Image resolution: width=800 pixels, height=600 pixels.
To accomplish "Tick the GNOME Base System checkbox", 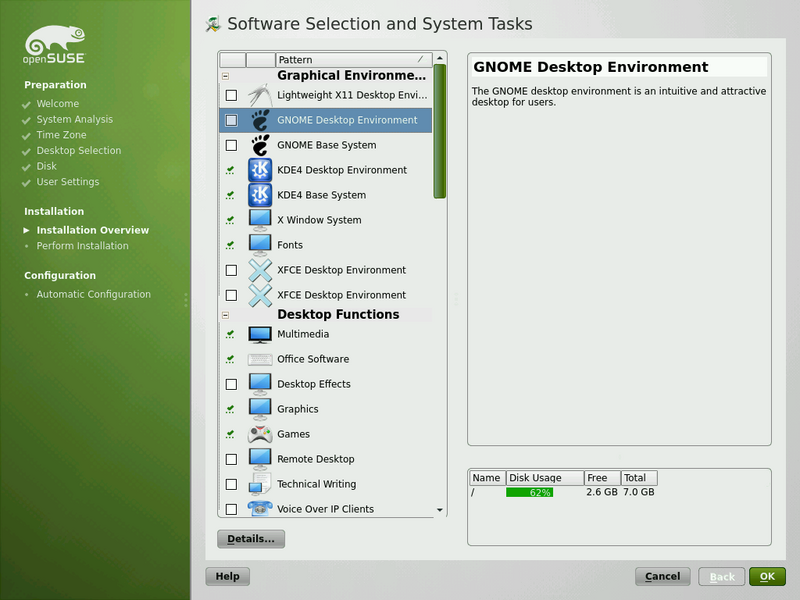I will (x=231, y=145).
